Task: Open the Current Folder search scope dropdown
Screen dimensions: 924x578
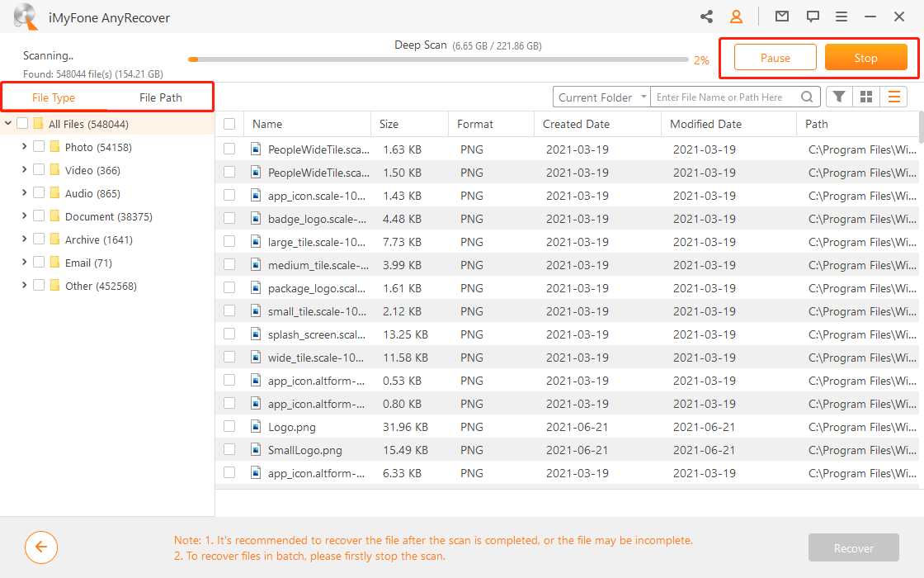Action: pos(601,97)
